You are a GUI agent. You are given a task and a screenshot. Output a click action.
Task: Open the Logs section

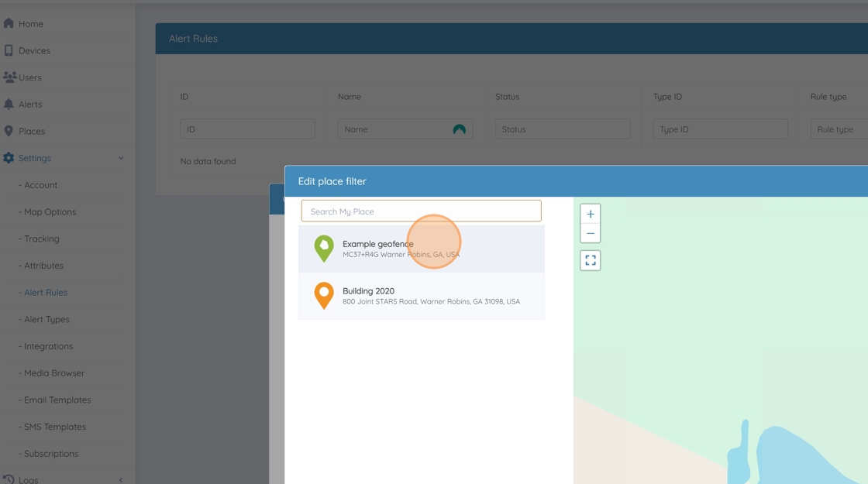pos(28,480)
